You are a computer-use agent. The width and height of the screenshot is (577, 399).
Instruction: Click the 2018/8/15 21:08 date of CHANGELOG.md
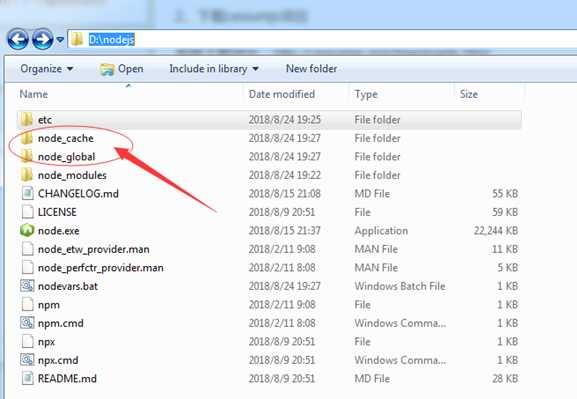284,194
